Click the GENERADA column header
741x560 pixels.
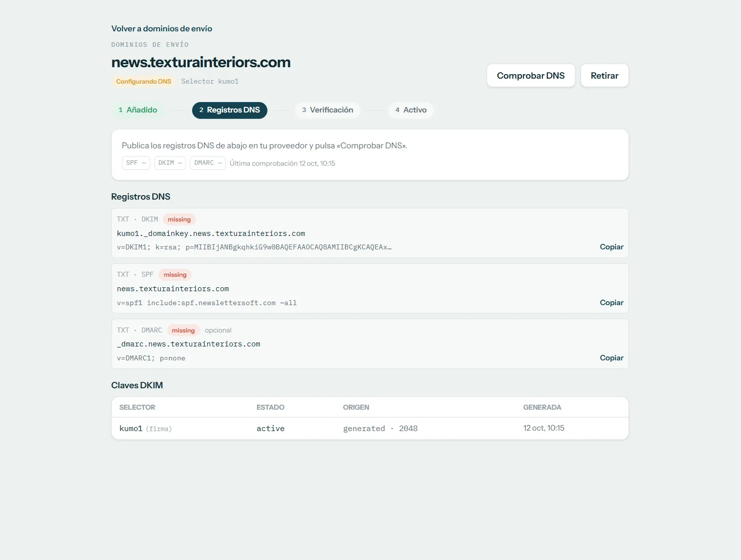[542, 407]
